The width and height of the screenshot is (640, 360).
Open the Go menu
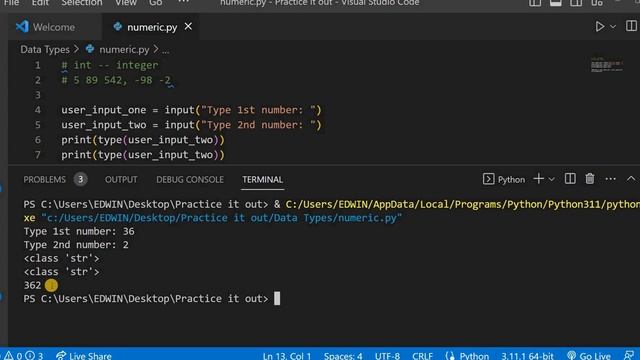(x=156, y=3)
